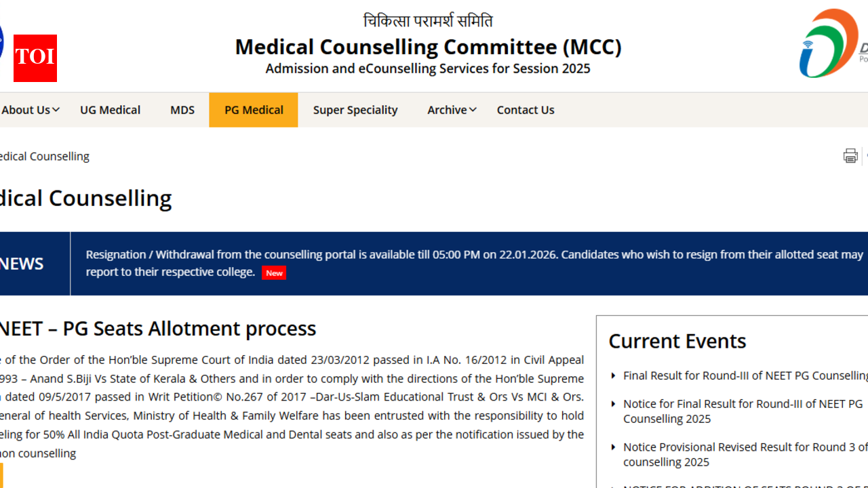
Task: Click the TOI logo
Action: coord(35,58)
